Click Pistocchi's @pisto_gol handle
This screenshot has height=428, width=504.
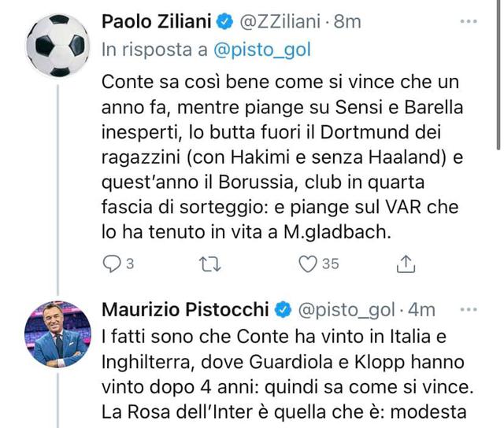(x=346, y=310)
